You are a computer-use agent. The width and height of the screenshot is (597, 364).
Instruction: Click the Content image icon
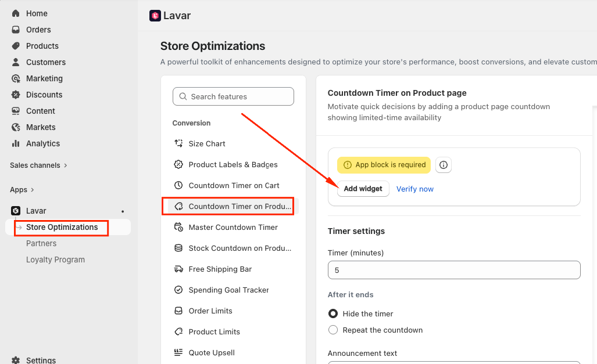[16, 111]
